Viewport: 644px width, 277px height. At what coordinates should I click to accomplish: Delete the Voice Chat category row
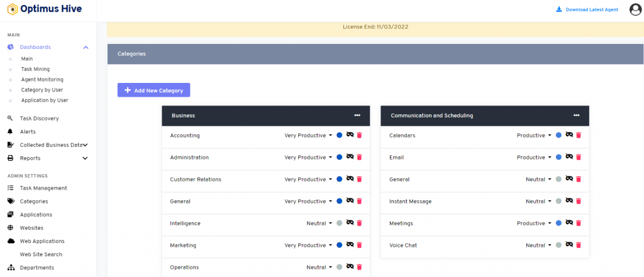tap(579, 245)
